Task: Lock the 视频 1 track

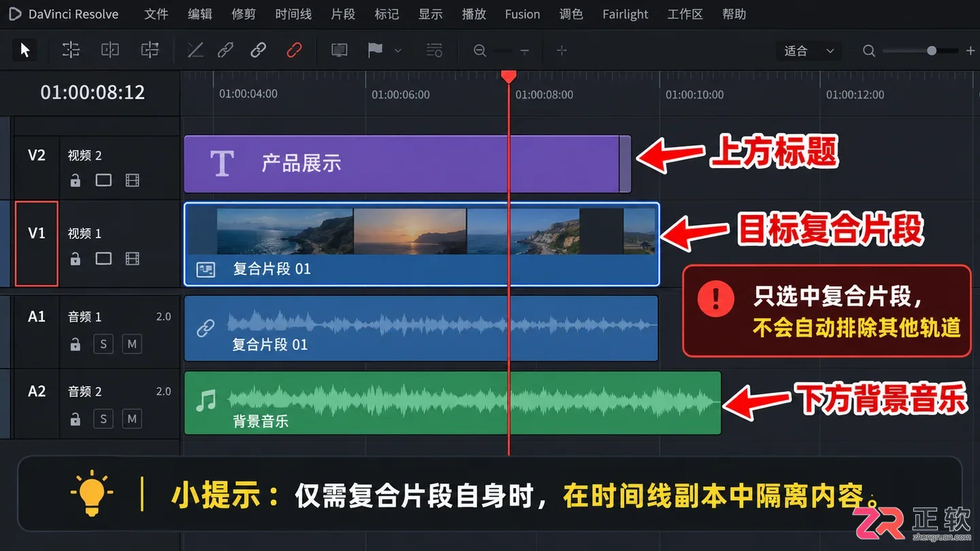Action: click(76, 258)
